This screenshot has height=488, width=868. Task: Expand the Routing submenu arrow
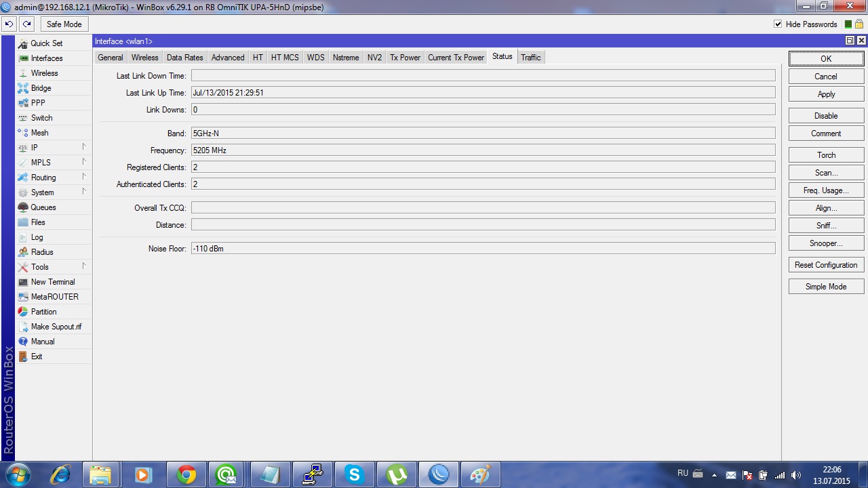point(84,177)
